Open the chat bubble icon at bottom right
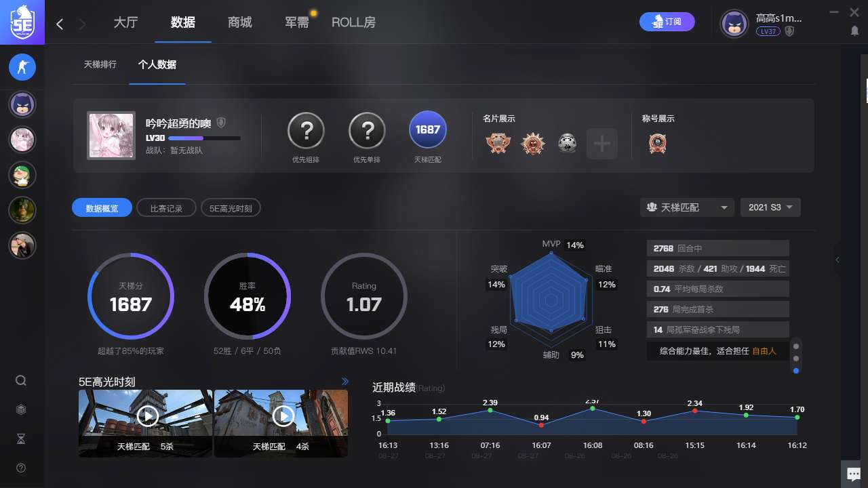This screenshot has height=488, width=868. pos(854,474)
